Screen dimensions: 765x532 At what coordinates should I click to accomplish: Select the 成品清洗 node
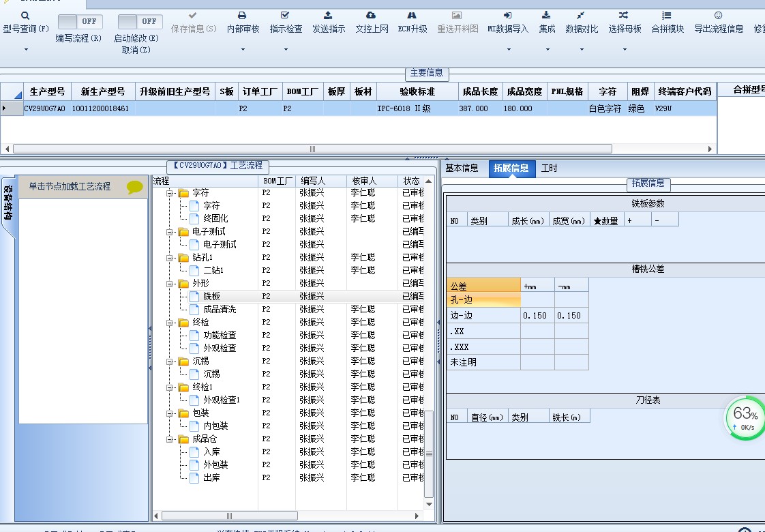(219, 310)
